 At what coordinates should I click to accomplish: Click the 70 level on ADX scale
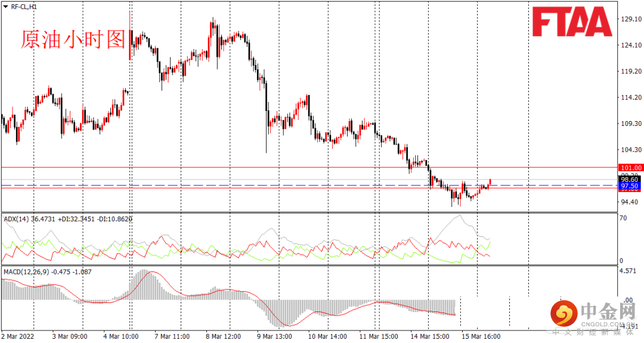pyautogui.click(x=623, y=218)
